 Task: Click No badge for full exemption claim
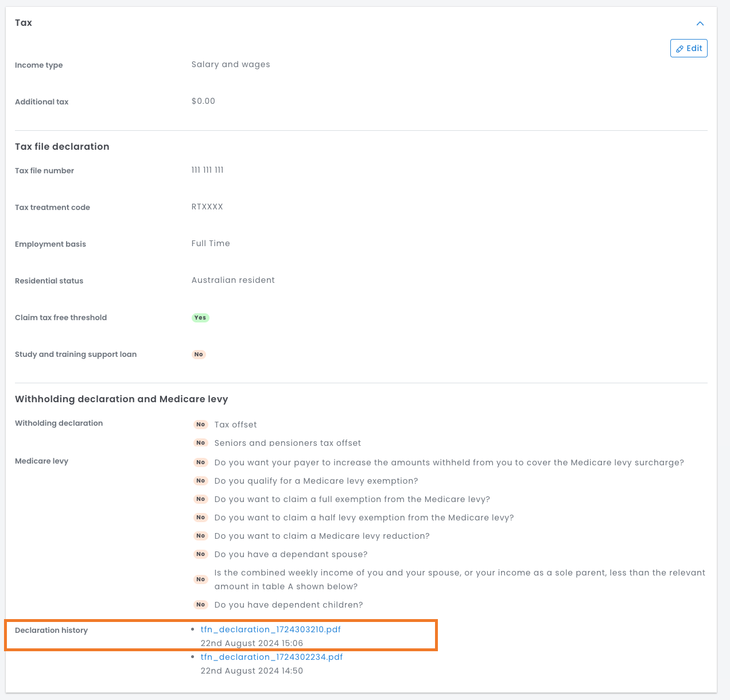pyautogui.click(x=200, y=499)
